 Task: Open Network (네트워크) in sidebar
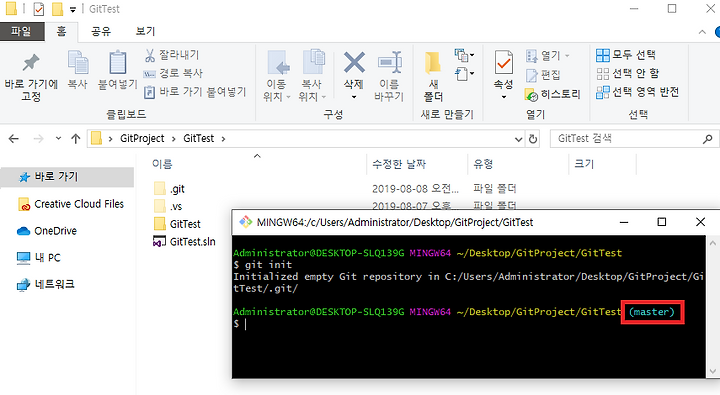click(45, 285)
